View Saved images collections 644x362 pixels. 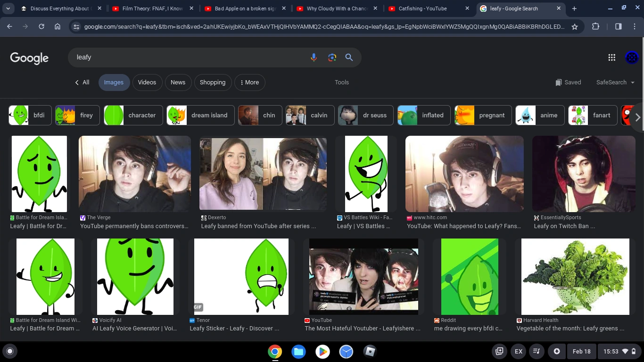point(568,82)
